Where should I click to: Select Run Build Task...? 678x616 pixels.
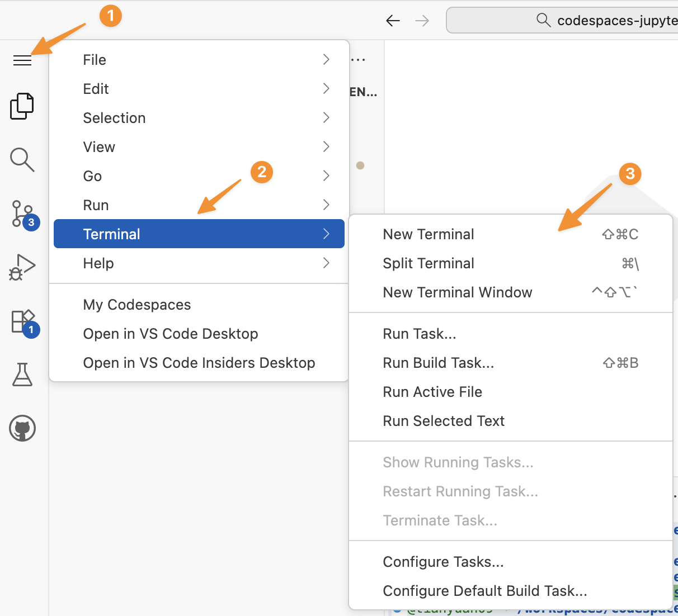point(439,363)
